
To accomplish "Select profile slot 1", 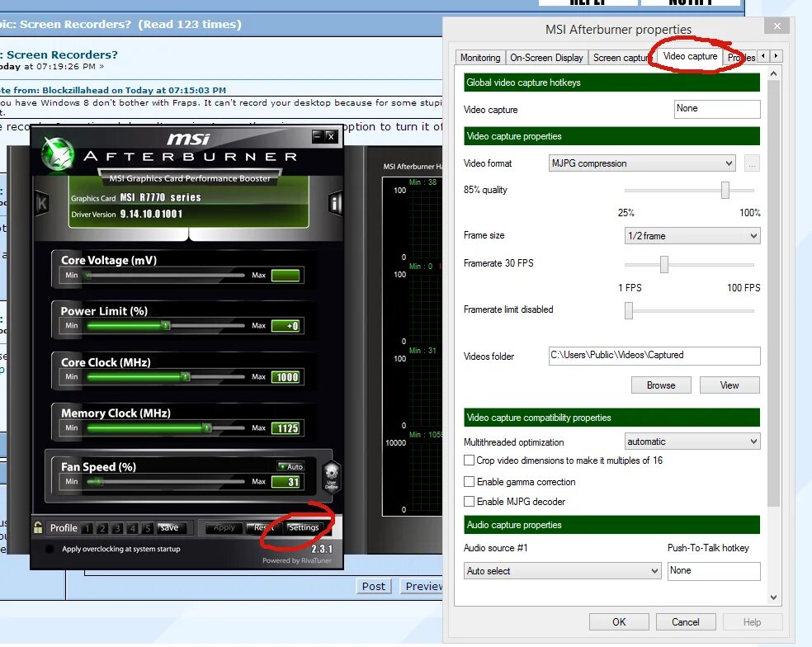I will (x=87, y=528).
